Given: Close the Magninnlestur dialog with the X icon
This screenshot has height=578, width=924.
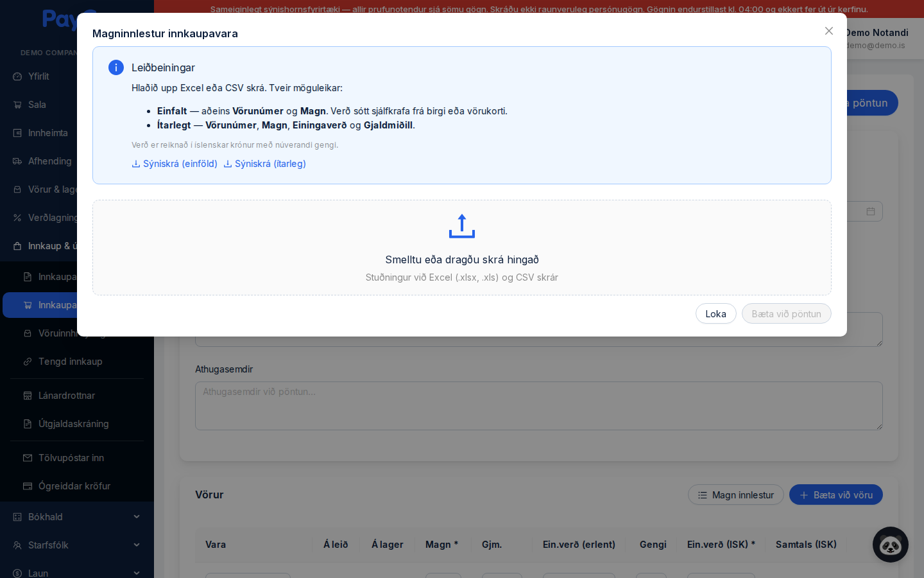Looking at the screenshot, I should (829, 31).
